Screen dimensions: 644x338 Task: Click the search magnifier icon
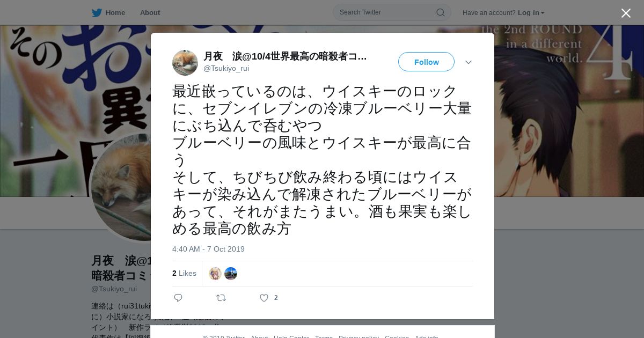[x=440, y=12]
